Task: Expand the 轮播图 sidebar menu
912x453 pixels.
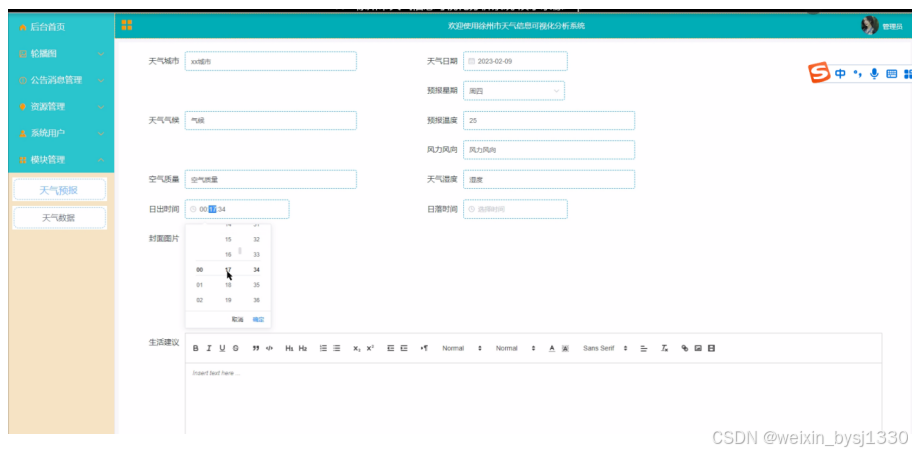Action: pyautogui.click(x=61, y=53)
